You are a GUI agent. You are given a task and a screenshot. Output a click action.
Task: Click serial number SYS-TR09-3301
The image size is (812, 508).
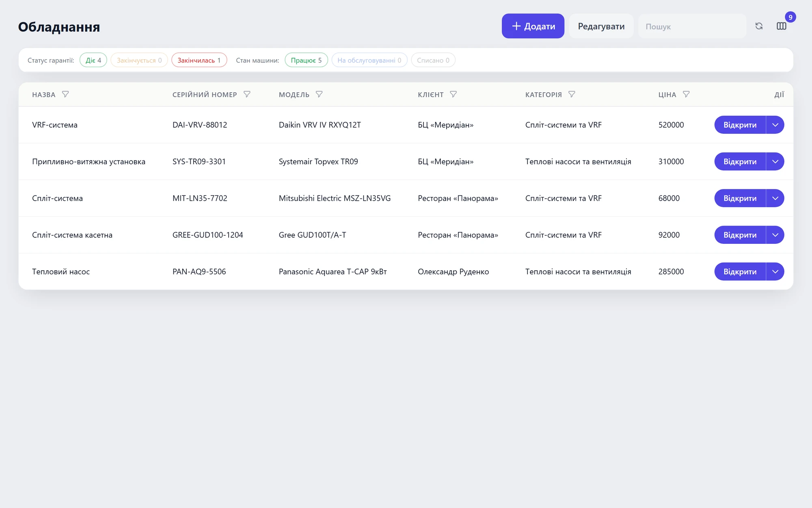pyautogui.click(x=199, y=161)
